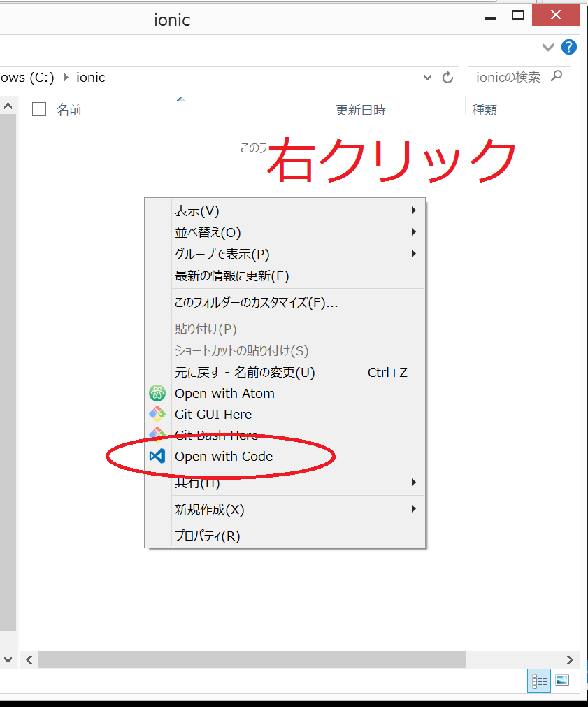This screenshot has height=707, width=588.
Task: Choose 最新の情報に更新(E) menu entry
Action: [231, 276]
